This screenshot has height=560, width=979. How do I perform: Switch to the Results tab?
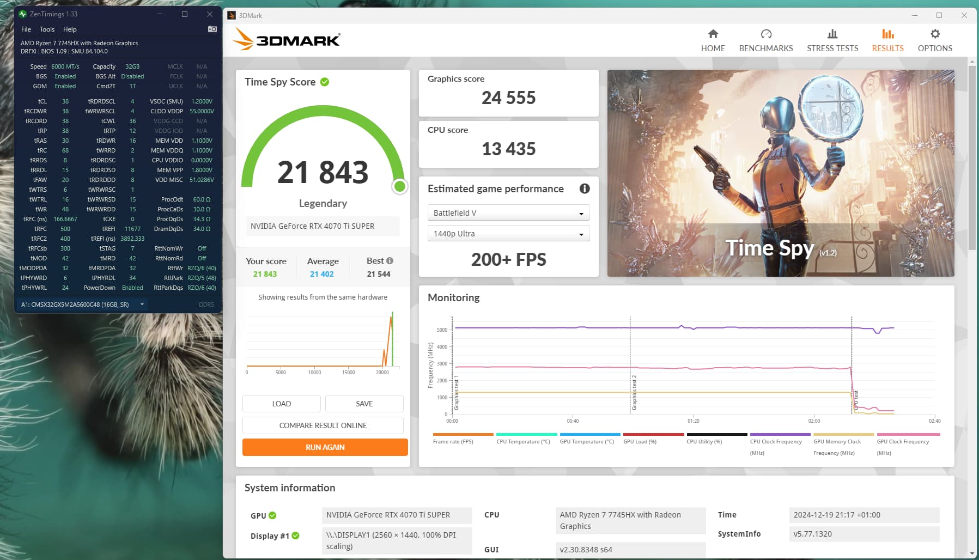tap(887, 41)
